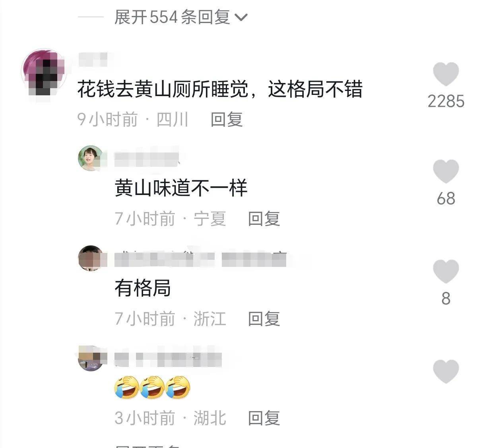Like the laughing emoji reply from 湖北
The height and width of the screenshot is (448, 477).
point(446,371)
